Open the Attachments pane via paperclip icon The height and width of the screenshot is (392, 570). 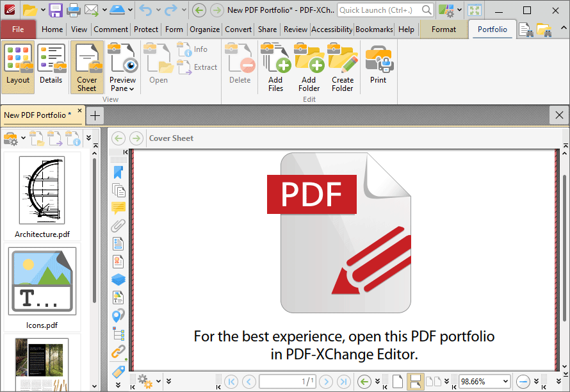(x=118, y=225)
